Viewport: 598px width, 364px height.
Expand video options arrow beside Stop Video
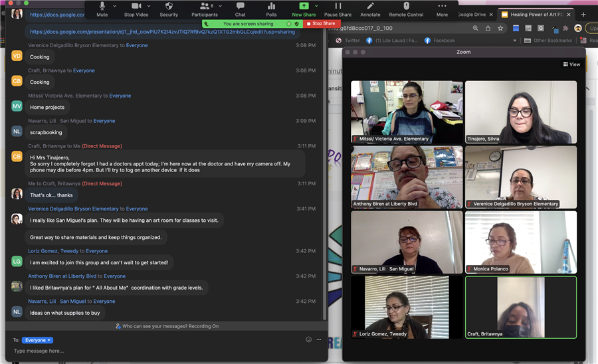point(149,6)
